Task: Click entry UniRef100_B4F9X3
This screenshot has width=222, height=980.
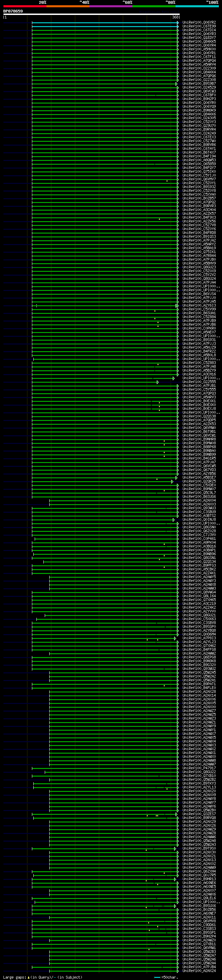Action: pos(199,217)
